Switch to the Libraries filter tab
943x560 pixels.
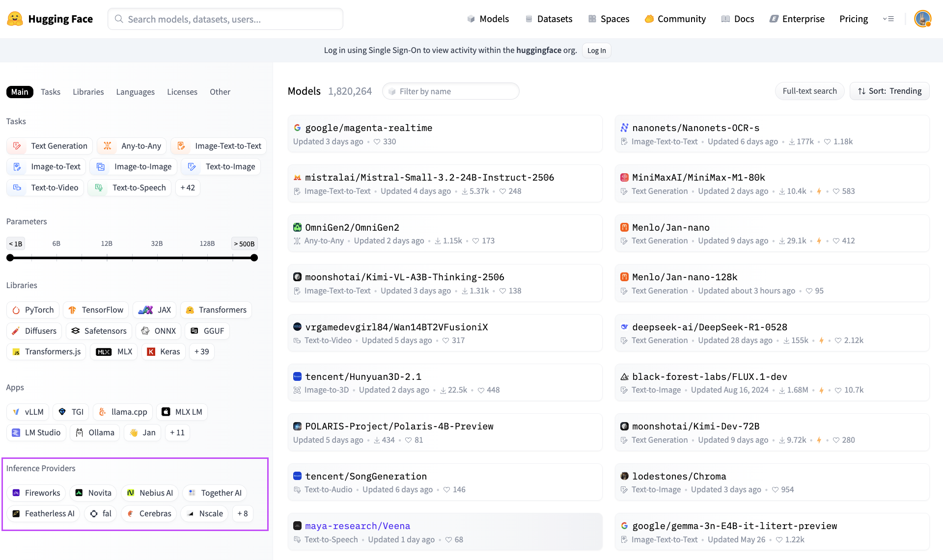(x=88, y=92)
